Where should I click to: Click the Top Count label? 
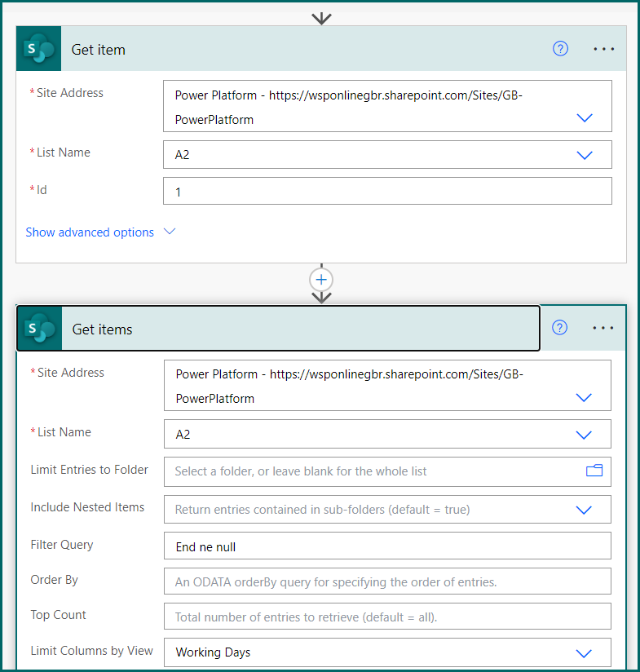[x=58, y=615]
